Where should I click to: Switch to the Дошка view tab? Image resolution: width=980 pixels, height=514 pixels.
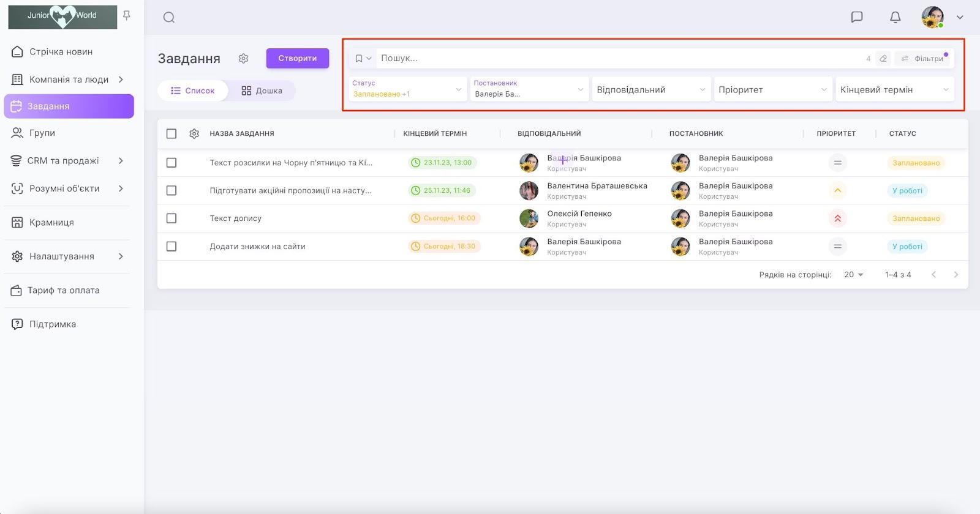click(262, 91)
